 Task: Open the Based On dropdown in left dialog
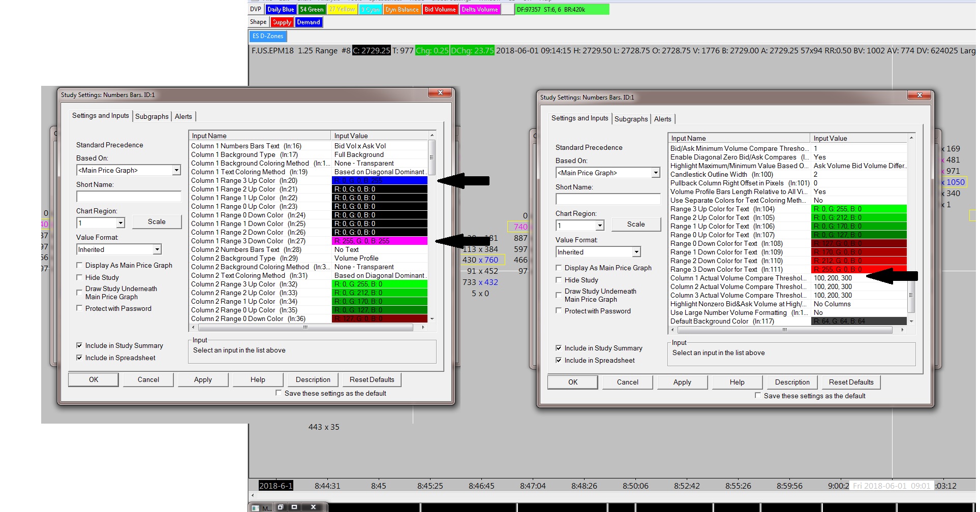[x=176, y=171]
